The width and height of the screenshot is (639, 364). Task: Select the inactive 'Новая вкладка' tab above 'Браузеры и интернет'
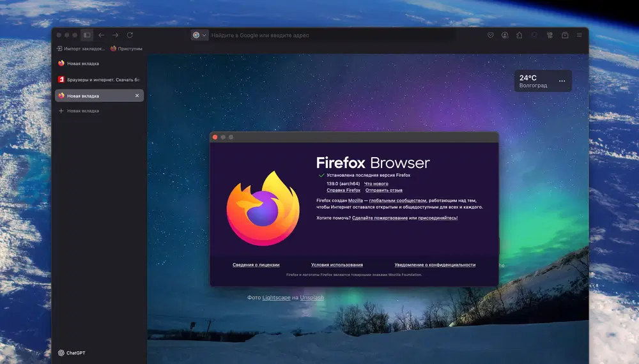(100, 63)
